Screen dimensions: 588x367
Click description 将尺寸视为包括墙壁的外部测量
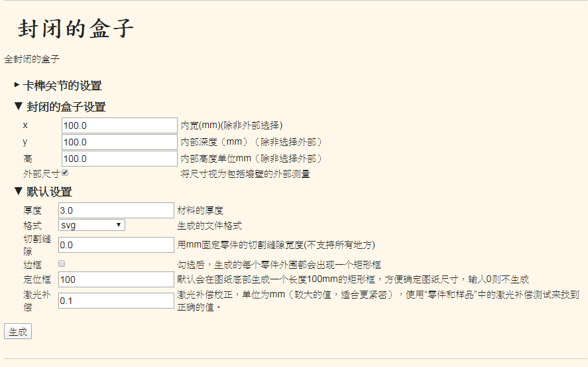tap(245, 175)
